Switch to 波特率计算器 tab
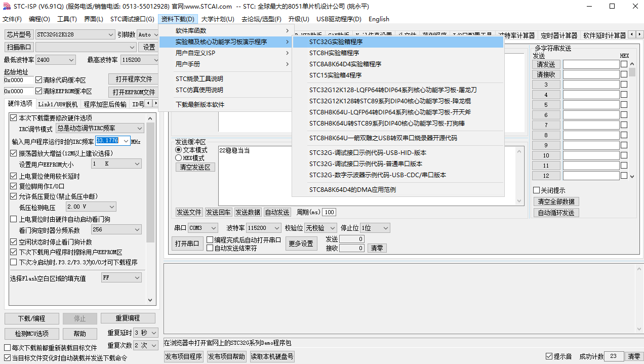The height and width of the screenshot is (364, 644). (x=516, y=35)
